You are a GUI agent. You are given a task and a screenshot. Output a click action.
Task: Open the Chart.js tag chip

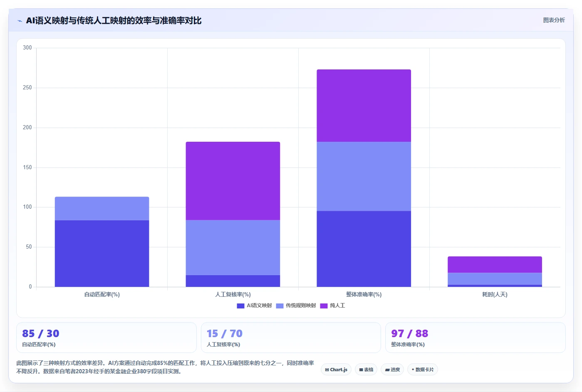coord(336,370)
